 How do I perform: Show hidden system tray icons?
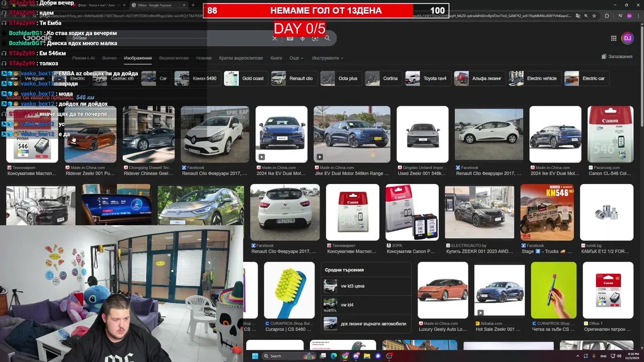578,356
